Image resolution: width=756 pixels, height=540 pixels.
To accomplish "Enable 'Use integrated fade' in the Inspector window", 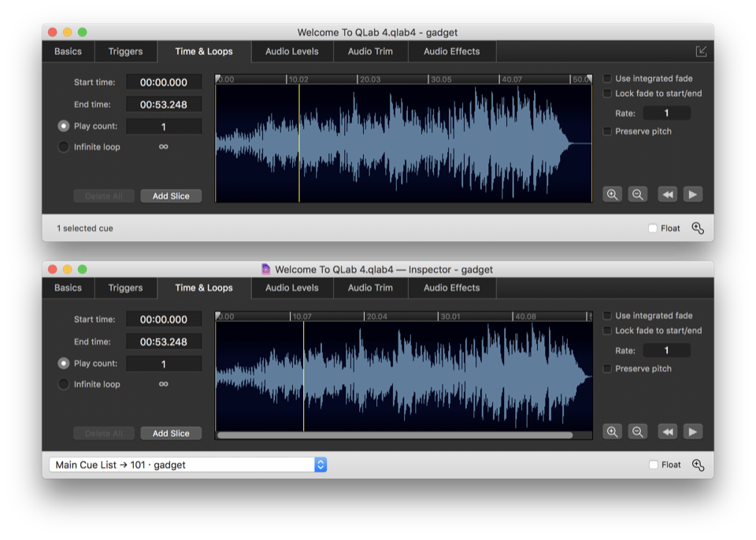I will click(x=608, y=316).
